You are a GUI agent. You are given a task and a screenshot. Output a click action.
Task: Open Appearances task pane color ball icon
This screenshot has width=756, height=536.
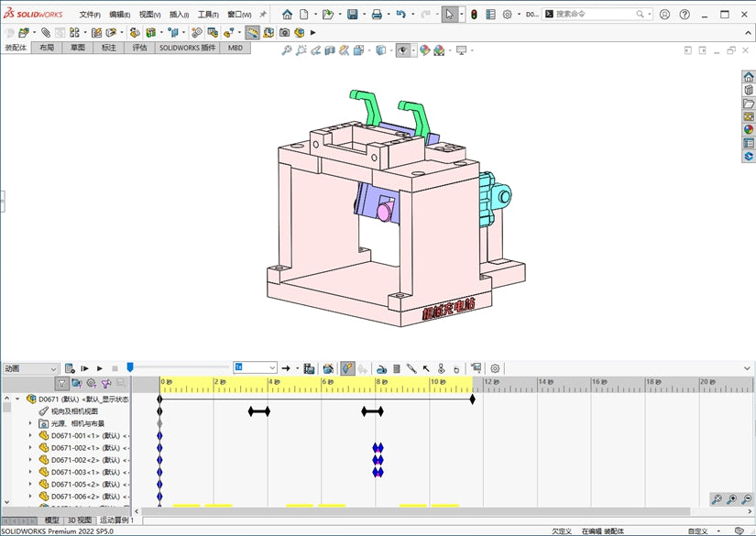[749, 129]
